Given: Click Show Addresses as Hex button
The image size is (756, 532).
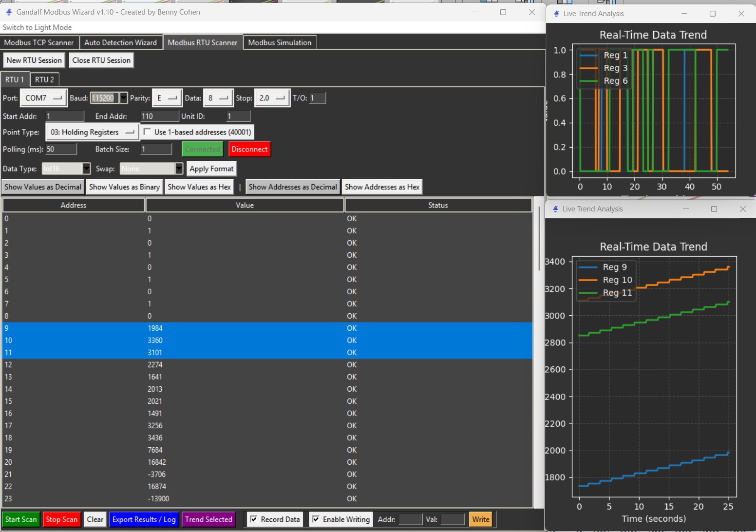Looking at the screenshot, I should pos(382,187).
